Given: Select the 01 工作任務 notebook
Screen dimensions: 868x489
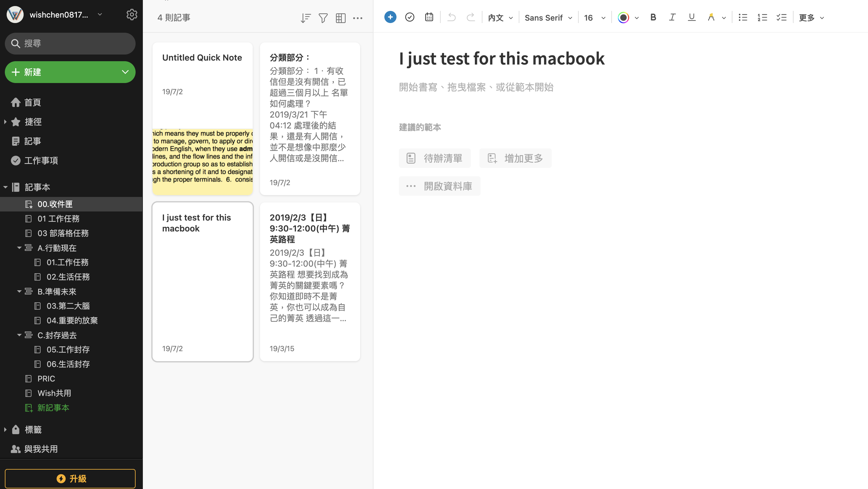Looking at the screenshot, I should (58, 218).
